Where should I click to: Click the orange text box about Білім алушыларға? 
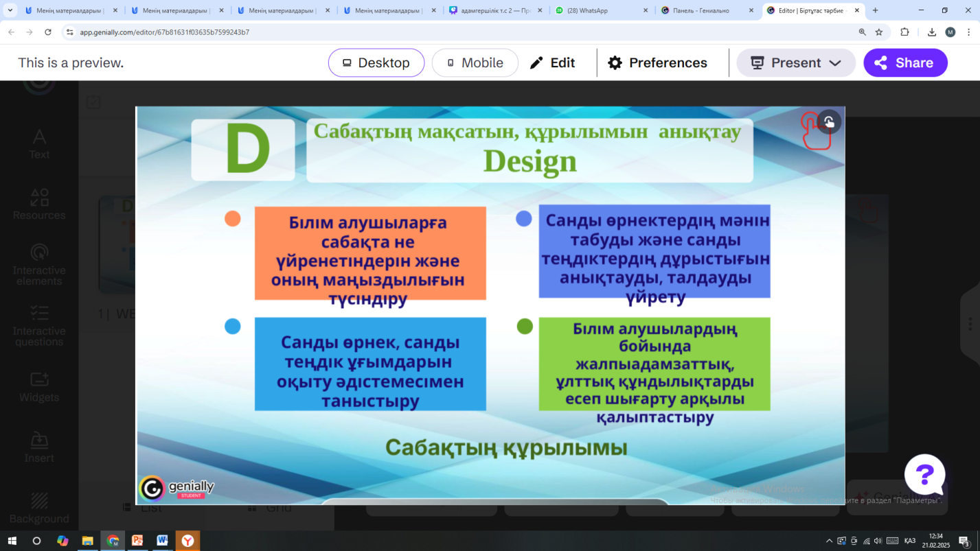[x=370, y=253]
